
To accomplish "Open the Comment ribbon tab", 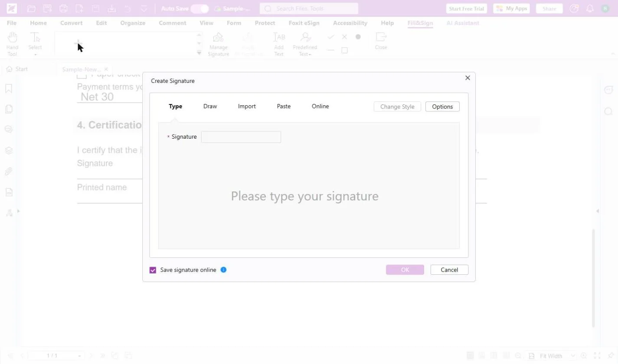I will 173,23.
